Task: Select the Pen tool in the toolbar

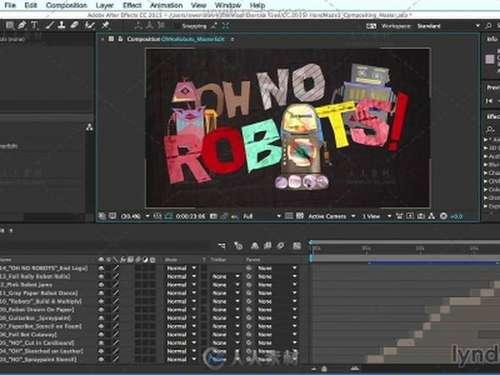Action: coord(22,25)
